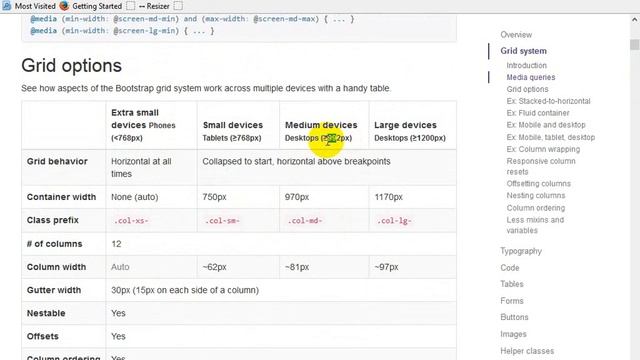Open the Typography sidebar section
The width and height of the screenshot is (640, 360).
[x=521, y=251]
